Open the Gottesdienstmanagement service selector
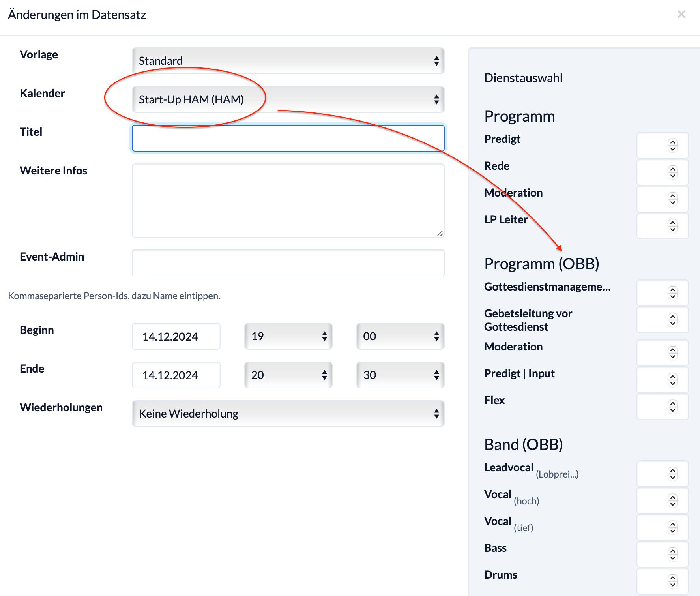The image size is (700, 596). tap(663, 293)
